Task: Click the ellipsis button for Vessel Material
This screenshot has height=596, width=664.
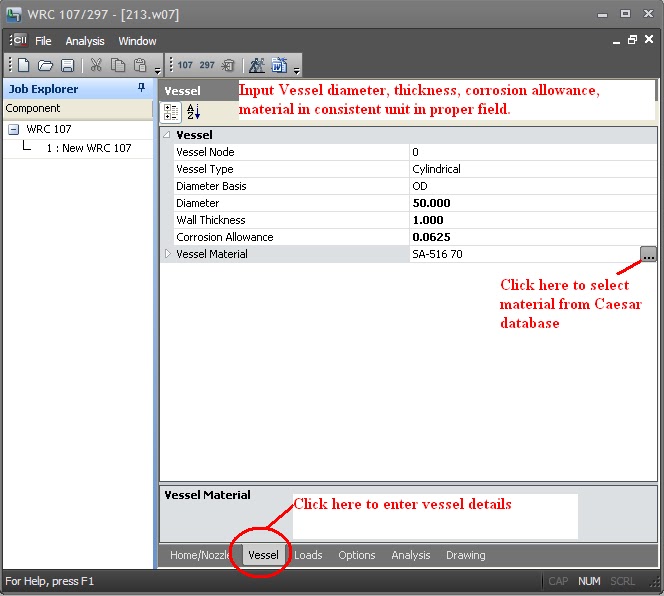Action: [648, 254]
